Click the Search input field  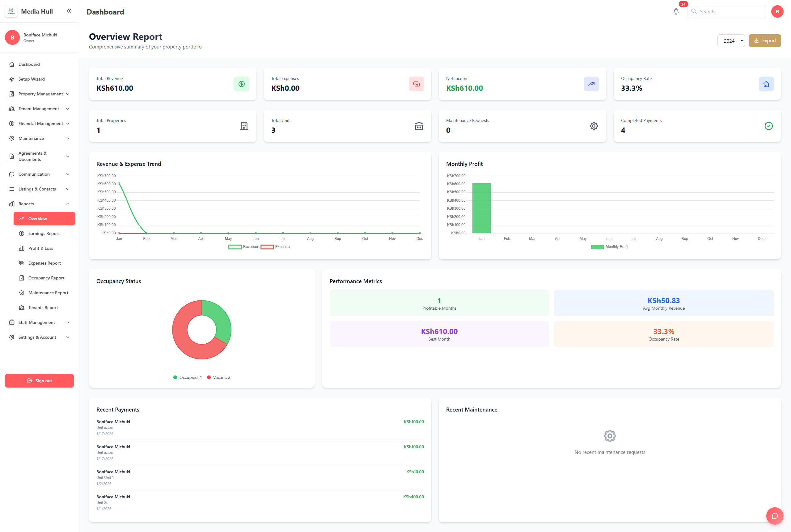(729, 11)
